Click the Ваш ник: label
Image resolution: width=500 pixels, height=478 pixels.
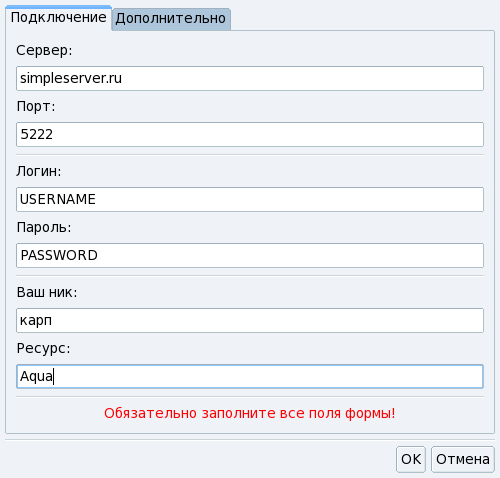click(47, 292)
